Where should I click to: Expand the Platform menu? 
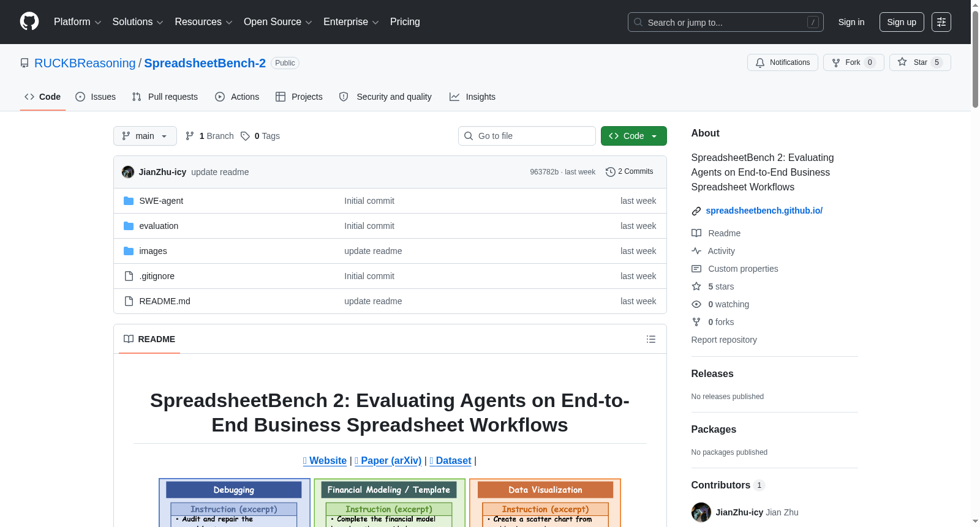coord(77,22)
